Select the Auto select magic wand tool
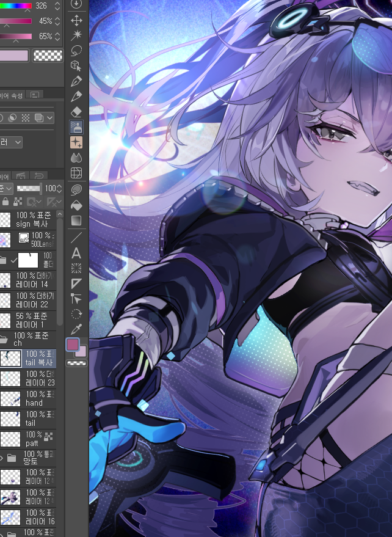The width and height of the screenshot is (392, 537). 76,35
